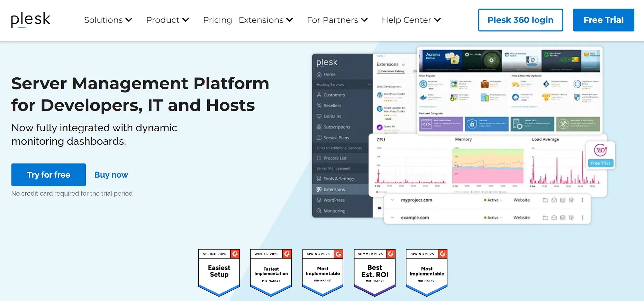The width and height of the screenshot is (644, 301).
Task: Open the Summer 2025 Best Est. ROI badge
Action: click(x=375, y=273)
